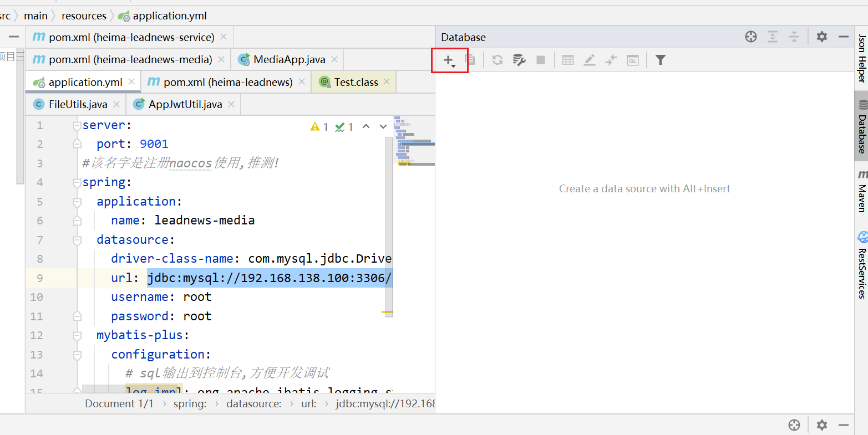Viewport: 868px width, 435px height.
Task: Collapse the server: block fold marker
Action: (77, 126)
